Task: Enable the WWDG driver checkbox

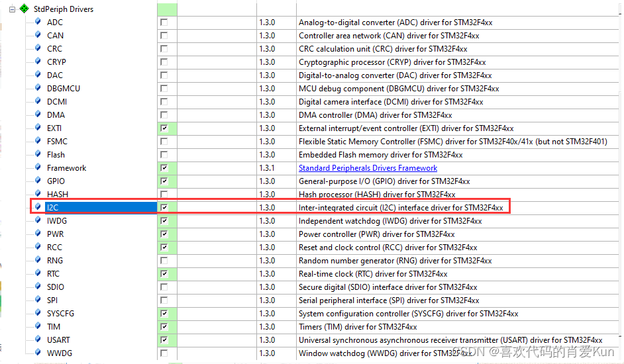Action: (164, 353)
